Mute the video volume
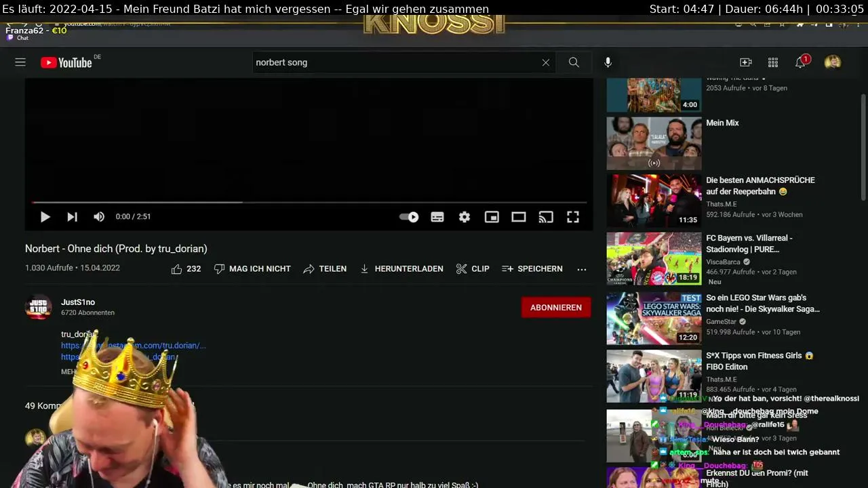 [99, 217]
